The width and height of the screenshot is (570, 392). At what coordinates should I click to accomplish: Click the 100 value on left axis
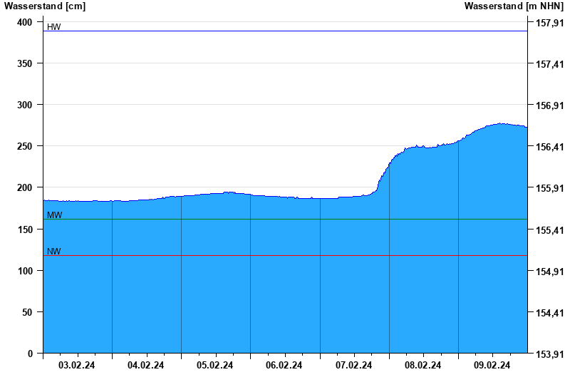point(25,271)
